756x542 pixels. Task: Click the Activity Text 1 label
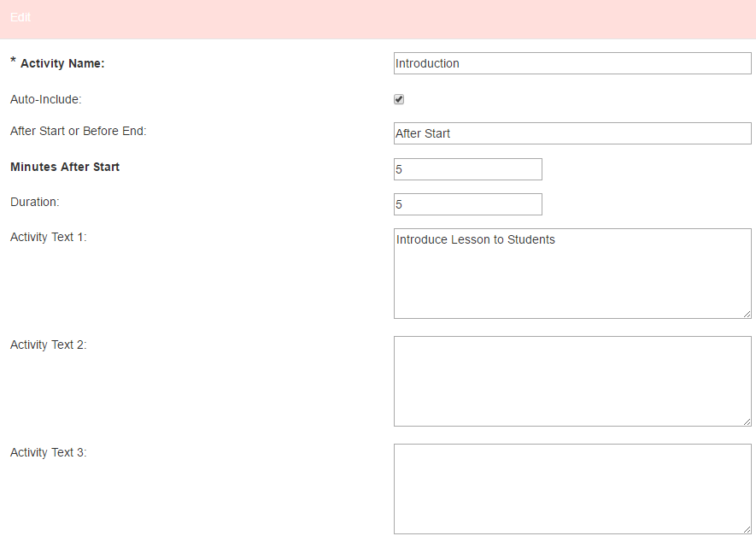point(49,237)
